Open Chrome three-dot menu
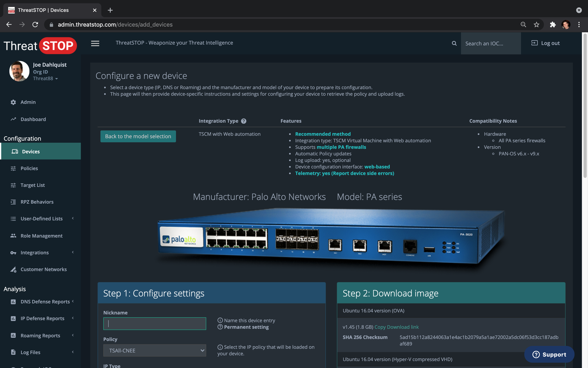Screen dimensions: 588x368 579,25
